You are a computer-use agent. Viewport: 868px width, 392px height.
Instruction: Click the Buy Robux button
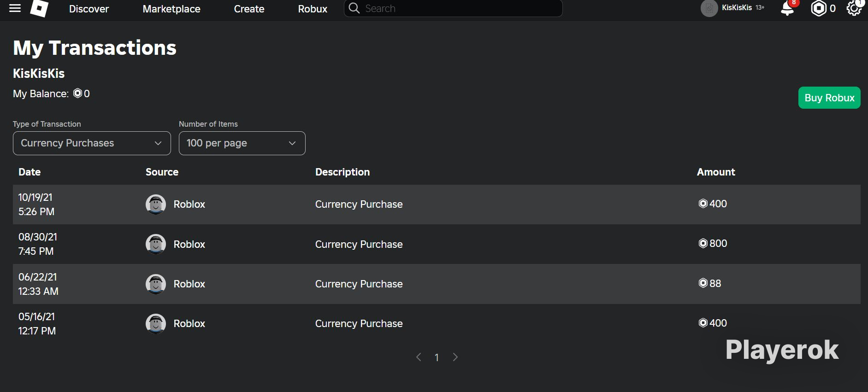[x=829, y=98]
